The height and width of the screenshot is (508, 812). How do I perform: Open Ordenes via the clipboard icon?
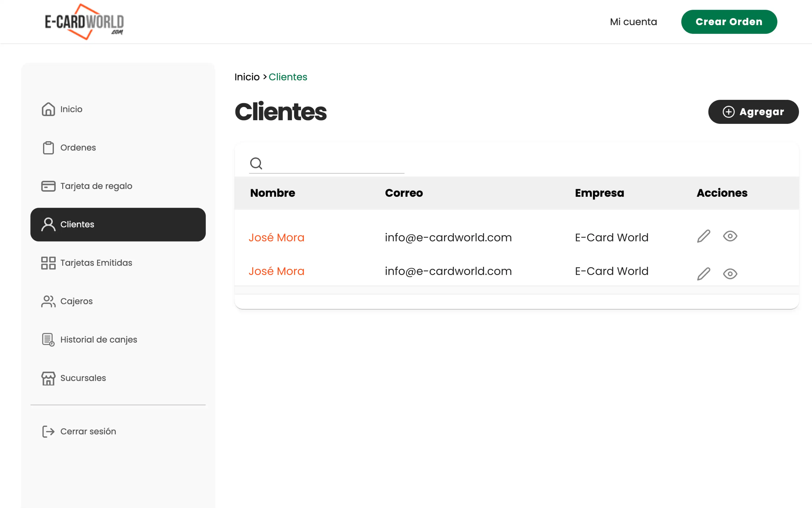pos(48,147)
